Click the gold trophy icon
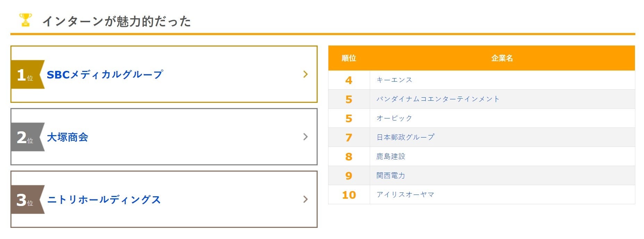The width and height of the screenshot is (644, 239). [x=25, y=20]
